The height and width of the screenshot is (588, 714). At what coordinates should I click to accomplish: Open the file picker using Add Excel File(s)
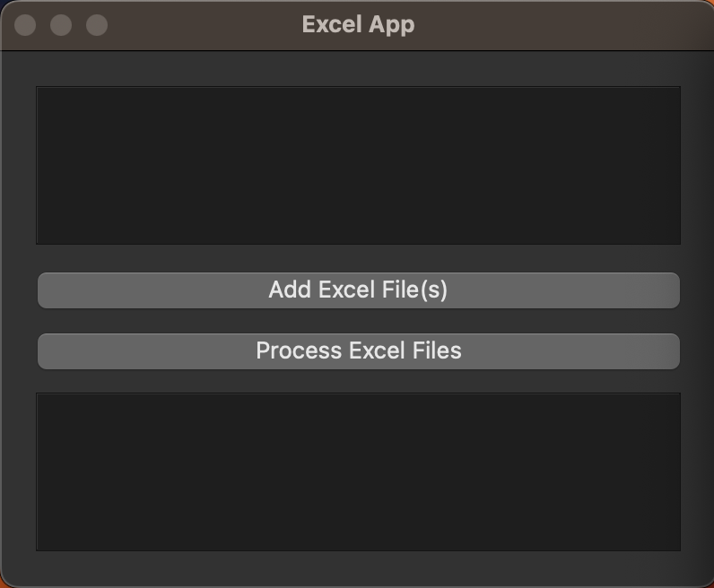pyautogui.click(x=359, y=290)
